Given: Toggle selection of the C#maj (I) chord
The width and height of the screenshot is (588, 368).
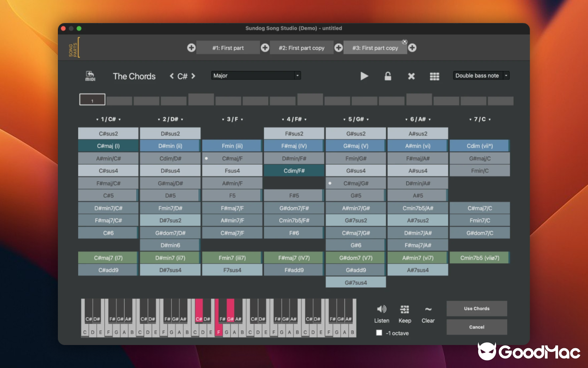Looking at the screenshot, I should [x=107, y=145].
